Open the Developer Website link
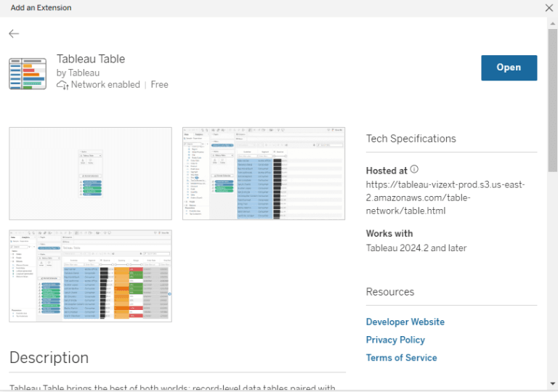 (405, 322)
